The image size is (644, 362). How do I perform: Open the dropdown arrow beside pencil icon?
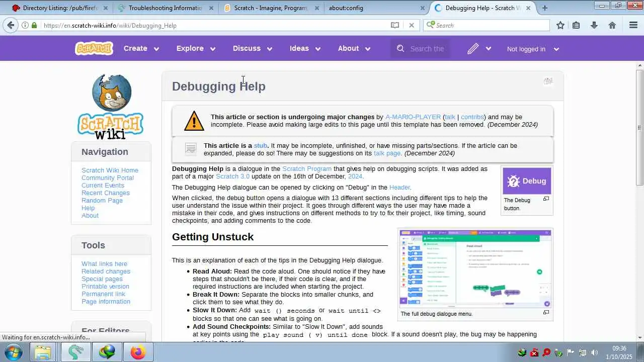click(488, 49)
